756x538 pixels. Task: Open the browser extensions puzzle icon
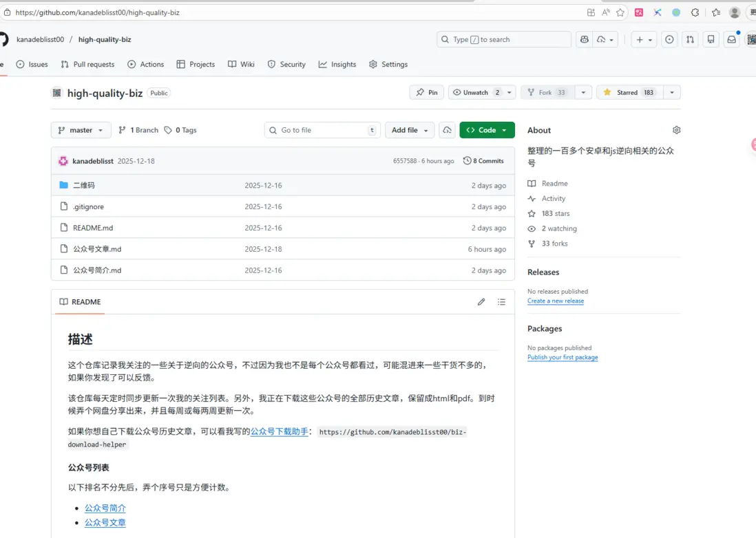coord(695,12)
